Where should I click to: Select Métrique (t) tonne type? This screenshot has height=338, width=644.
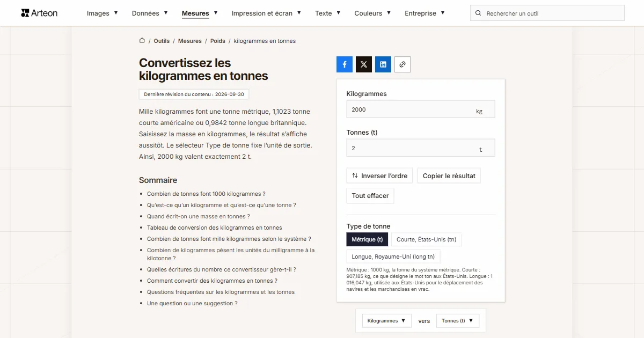(367, 240)
